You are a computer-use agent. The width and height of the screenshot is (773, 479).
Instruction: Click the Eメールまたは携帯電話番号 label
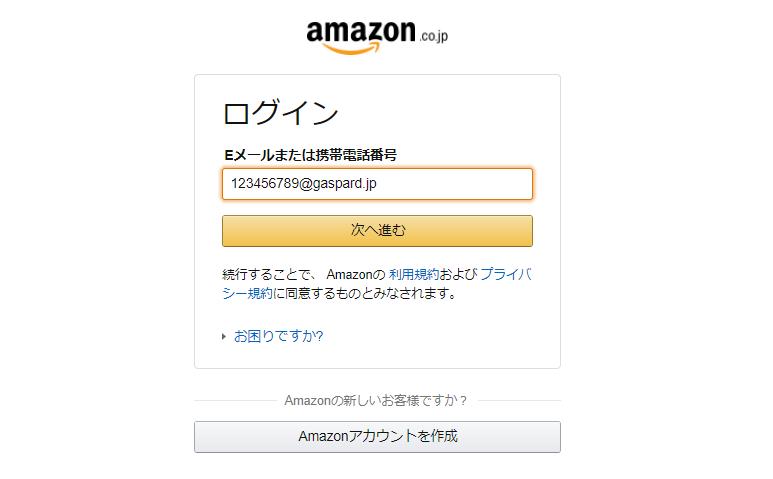pyautogui.click(x=311, y=155)
